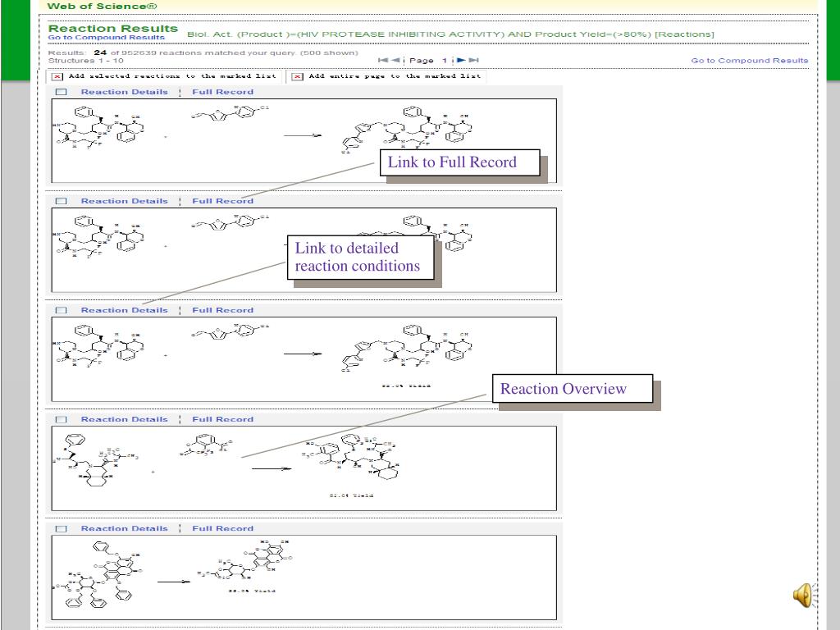Click the red X icon beside Add entire page
840x630 pixels.
tap(297, 76)
